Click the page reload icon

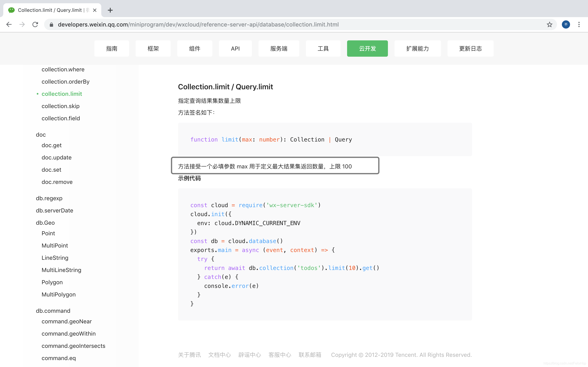click(36, 24)
